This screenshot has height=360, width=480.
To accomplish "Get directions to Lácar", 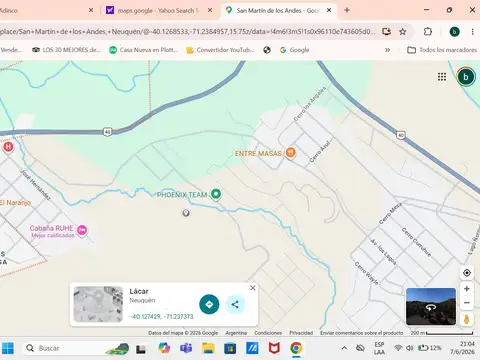I will [x=209, y=304].
